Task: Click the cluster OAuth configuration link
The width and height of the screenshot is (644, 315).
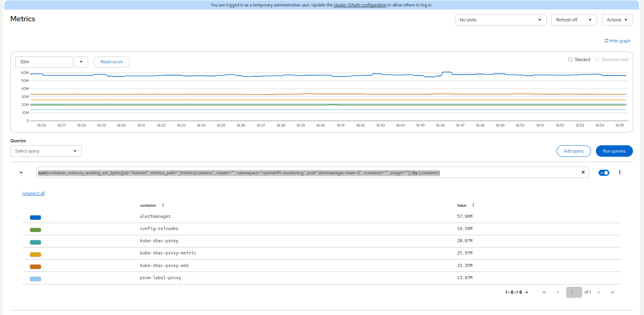Action: 360,5
